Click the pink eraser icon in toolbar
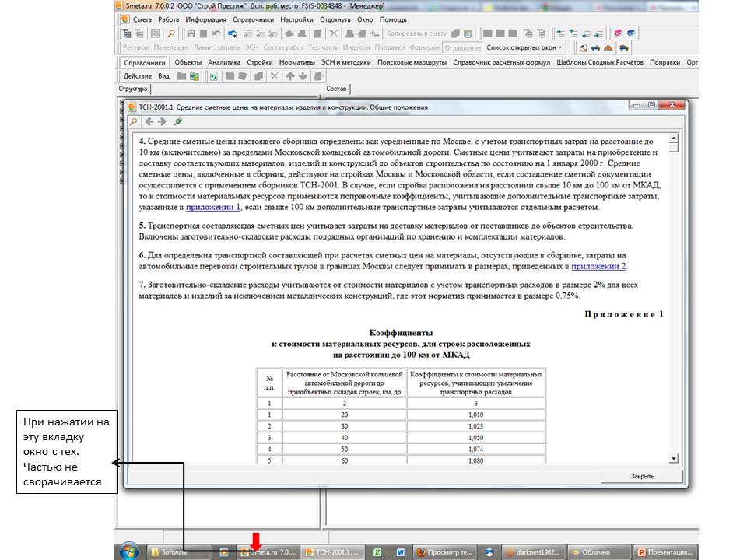 pos(619,33)
